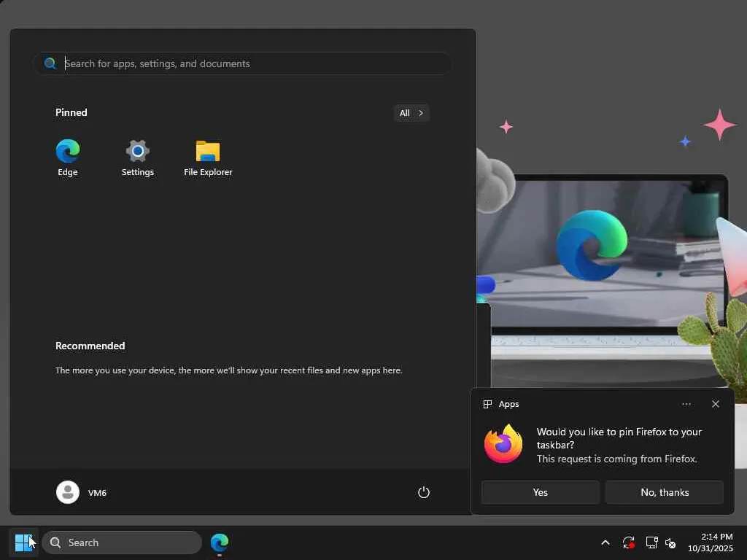Click 'This request is coming from Firefox' text
This screenshot has width=747, height=560.
(617, 459)
